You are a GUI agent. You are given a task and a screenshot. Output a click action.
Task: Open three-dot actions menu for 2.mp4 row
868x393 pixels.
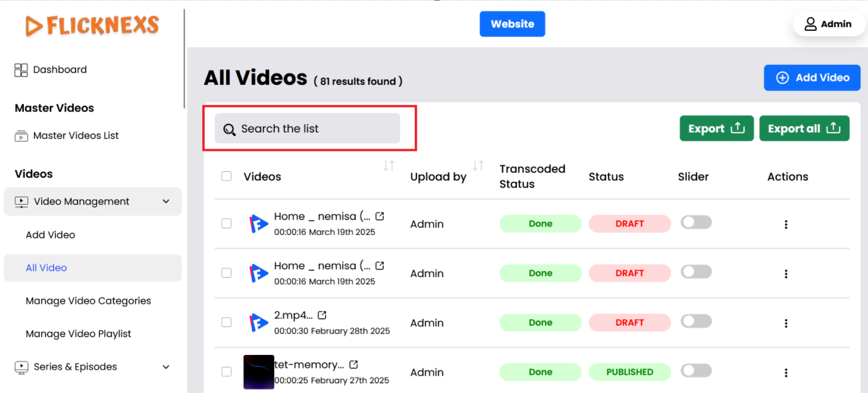click(786, 323)
